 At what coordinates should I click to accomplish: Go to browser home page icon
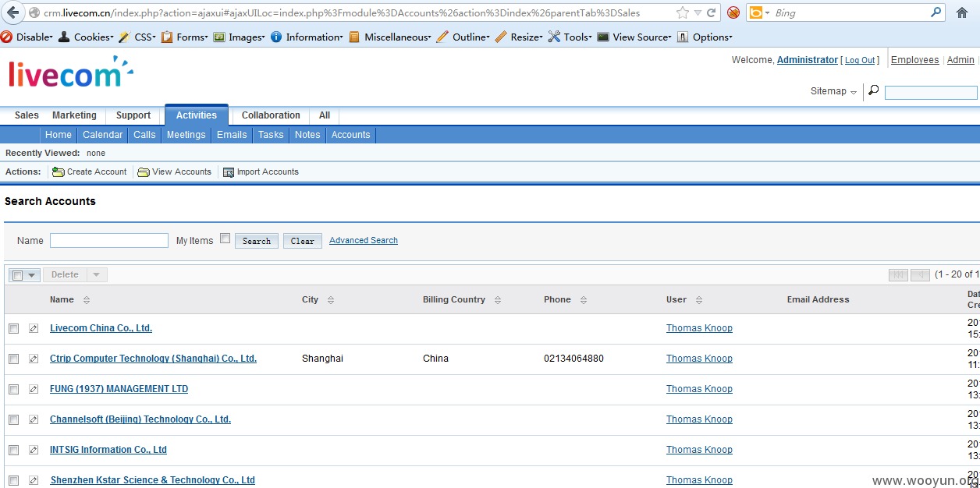click(962, 12)
